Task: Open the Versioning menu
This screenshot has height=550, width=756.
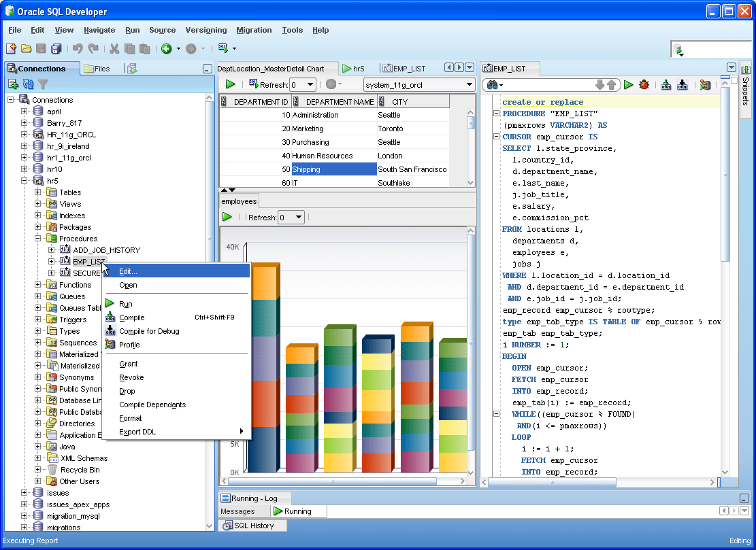Action: pos(206,30)
